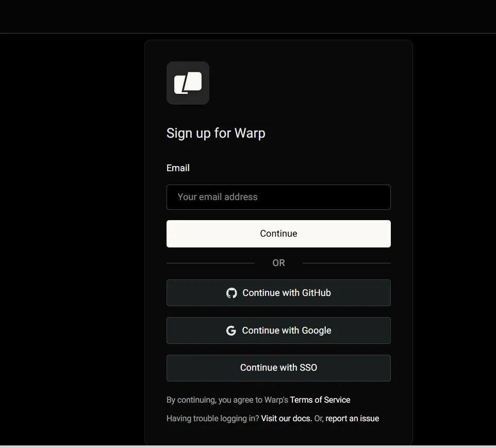
Task: Focus the Your email address field
Action: [x=278, y=197]
